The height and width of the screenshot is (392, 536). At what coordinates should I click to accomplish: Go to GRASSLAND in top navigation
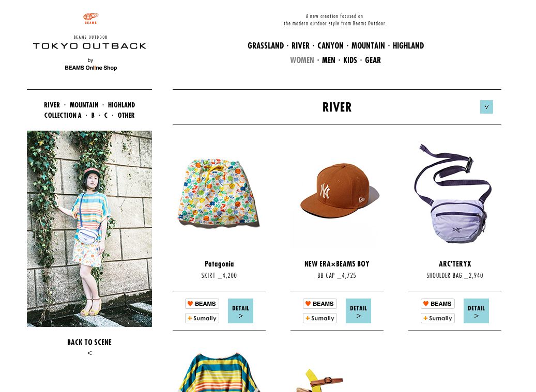pos(266,46)
